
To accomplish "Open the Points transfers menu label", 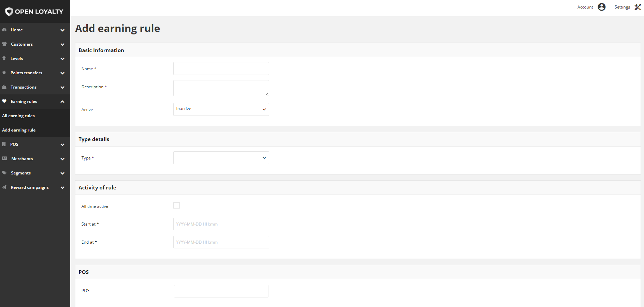I will click(x=26, y=73).
